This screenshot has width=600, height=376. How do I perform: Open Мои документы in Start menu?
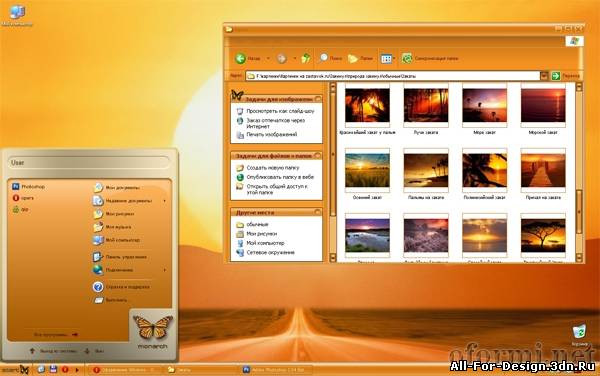click(x=117, y=188)
